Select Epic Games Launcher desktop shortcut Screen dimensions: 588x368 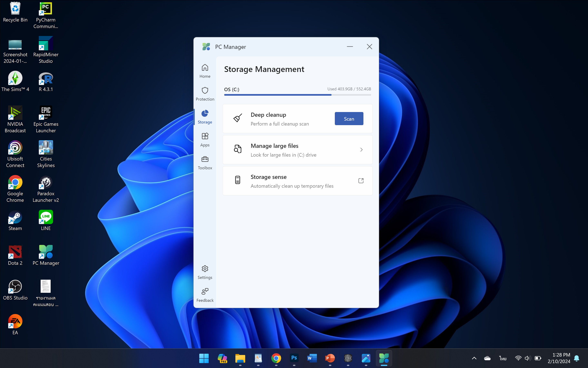(x=46, y=120)
